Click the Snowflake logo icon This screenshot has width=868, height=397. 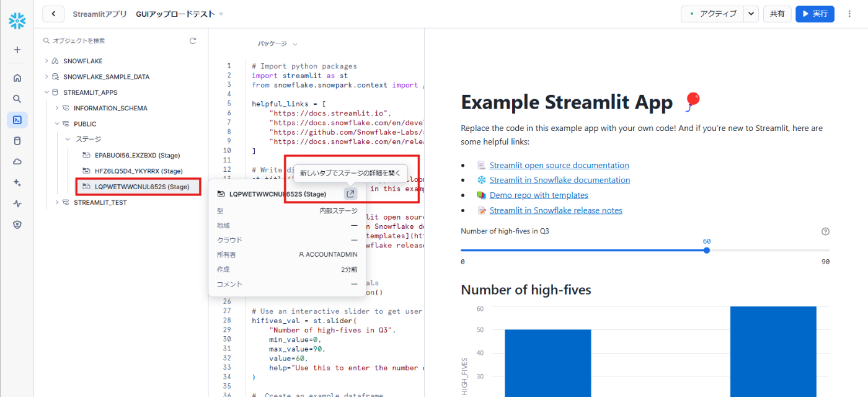17,22
